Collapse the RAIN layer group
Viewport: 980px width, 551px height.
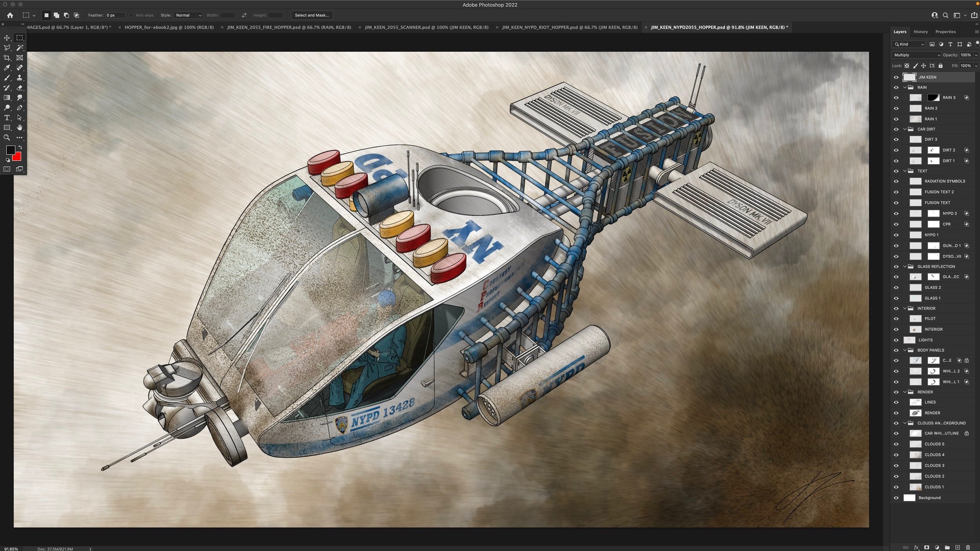[905, 87]
